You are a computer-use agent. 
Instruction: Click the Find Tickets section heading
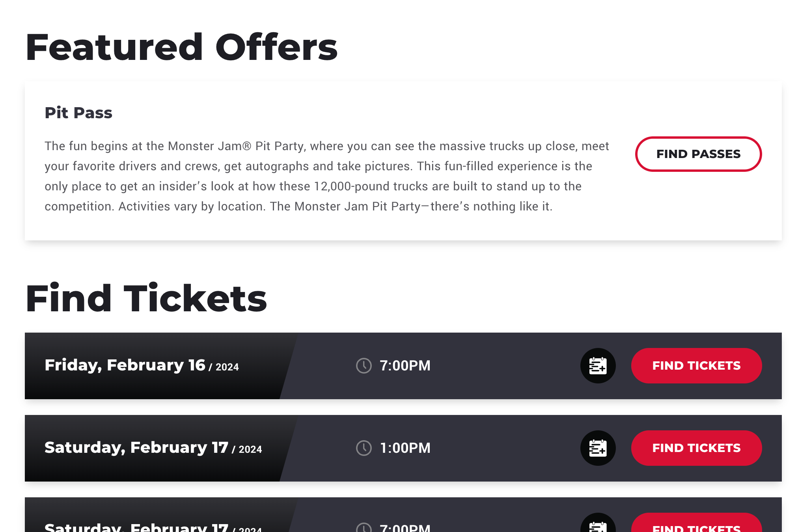click(x=146, y=298)
